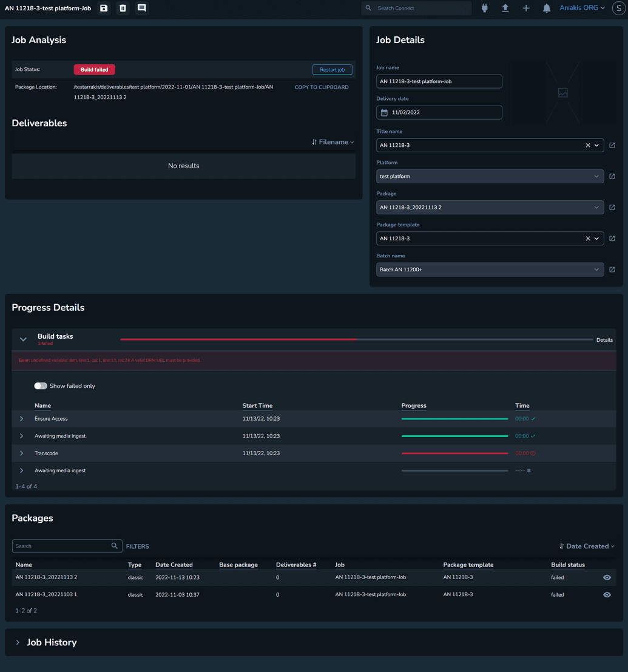Open Build tasks Details link
The width and height of the screenshot is (628, 672).
pyautogui.click(x=604, y=341)
